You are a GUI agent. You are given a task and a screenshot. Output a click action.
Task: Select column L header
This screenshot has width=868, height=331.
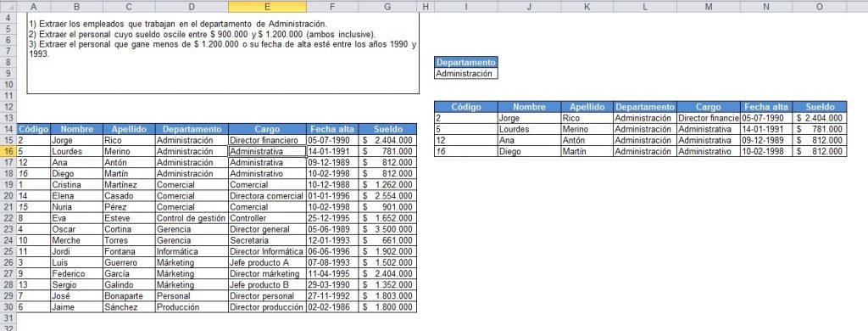(645, 7)
